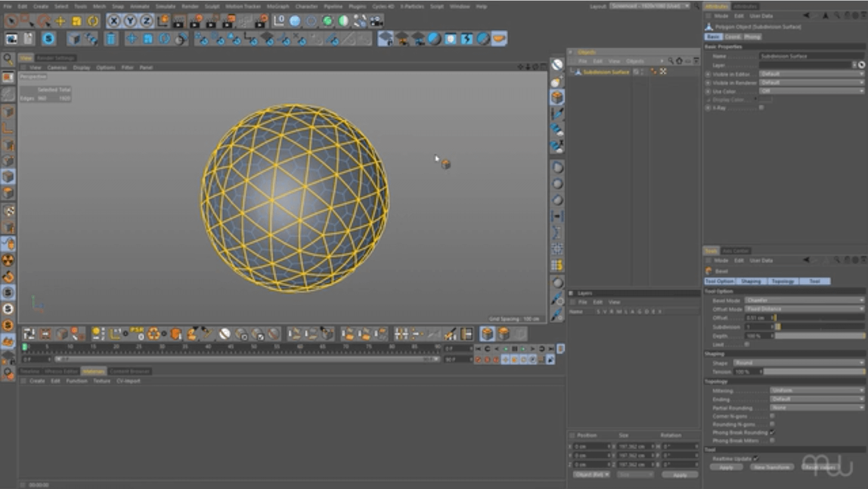
Task: Open the Bevel Mode dropdown
Action: pyautogui.click(x=804, y=300)
